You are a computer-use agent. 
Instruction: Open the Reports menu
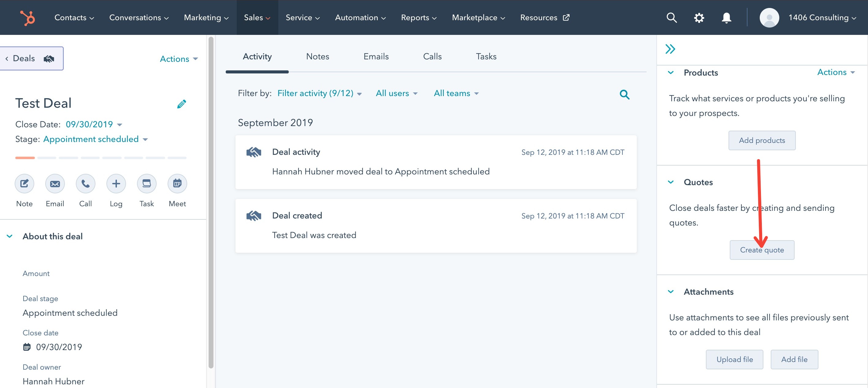point(418,17)
